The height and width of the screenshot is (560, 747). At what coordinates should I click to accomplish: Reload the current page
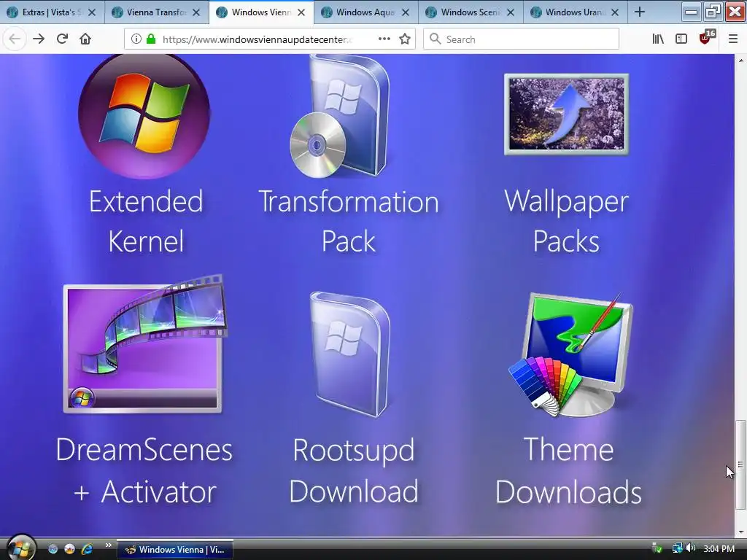click(x=62, y=39)
